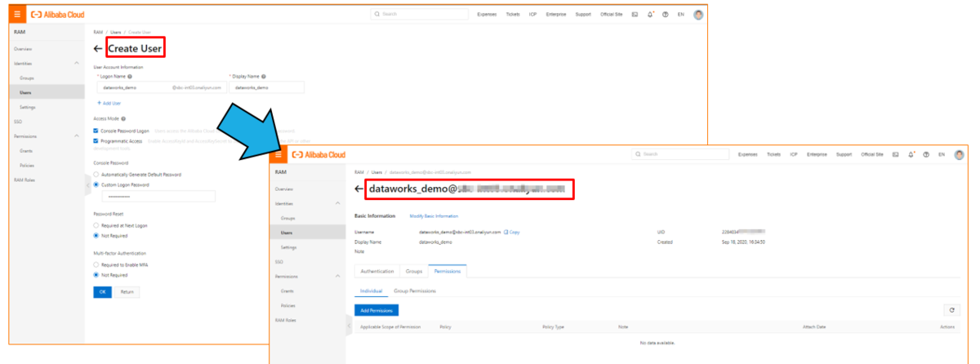Image resolution: width=980 pixels, height=364 pixels.
Task: Switch to Group Permissions sub-tab
Action: pyautogui.click(x=415, y=291)
